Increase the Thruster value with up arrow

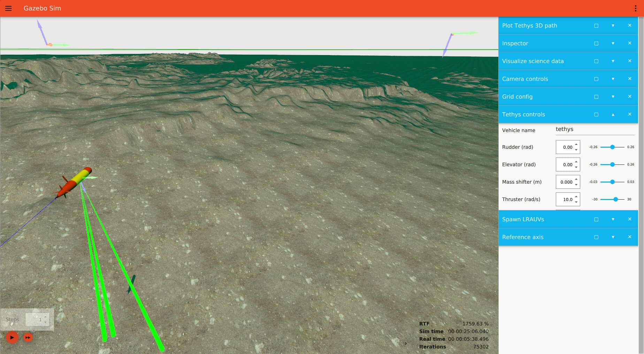pyautogui.click(x=576, y=197)
